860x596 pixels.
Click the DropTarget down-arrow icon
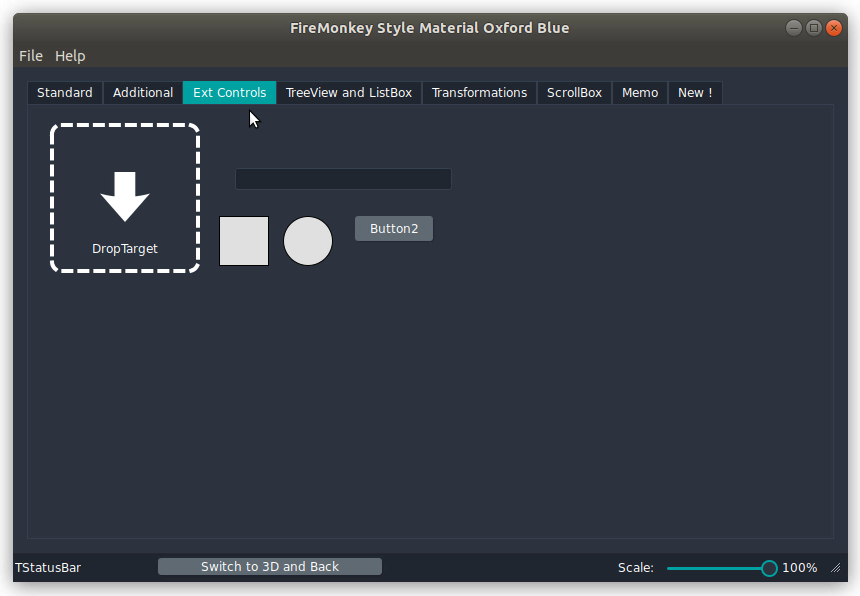click(125, 196)
